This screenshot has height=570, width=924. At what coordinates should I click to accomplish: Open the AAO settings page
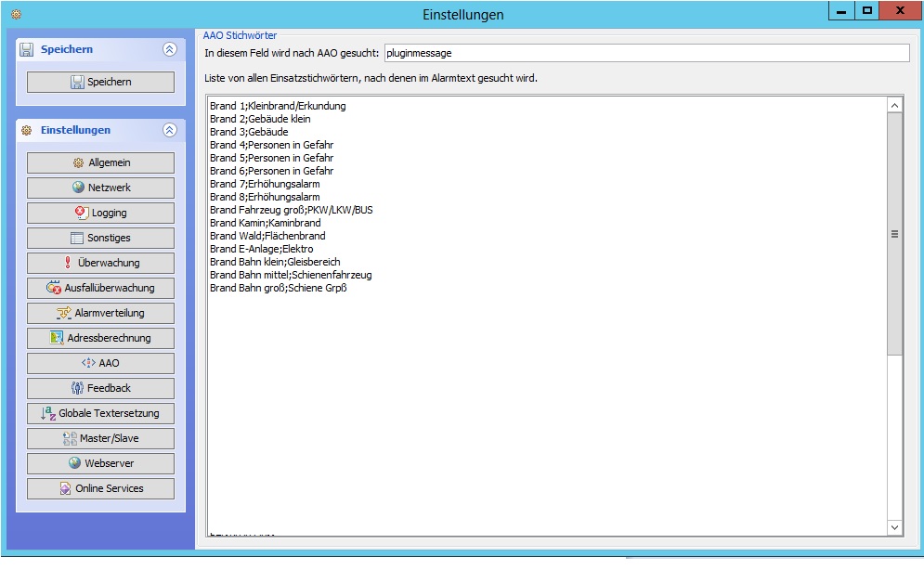point(100,363)
